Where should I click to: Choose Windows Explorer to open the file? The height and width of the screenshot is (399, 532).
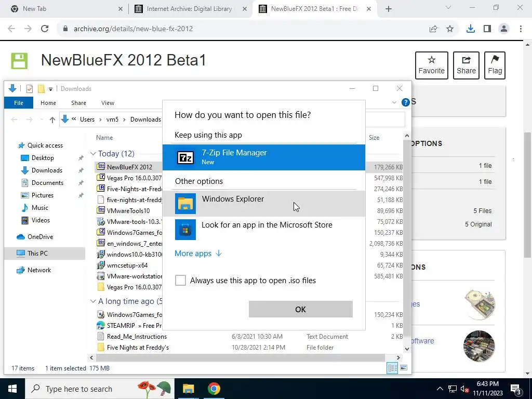[263, 204]
